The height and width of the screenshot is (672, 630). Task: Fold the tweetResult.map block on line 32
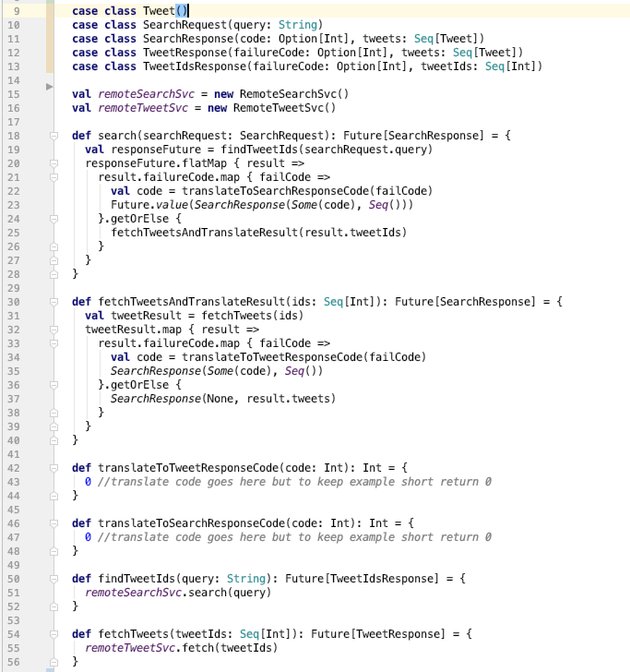(54, 330)
